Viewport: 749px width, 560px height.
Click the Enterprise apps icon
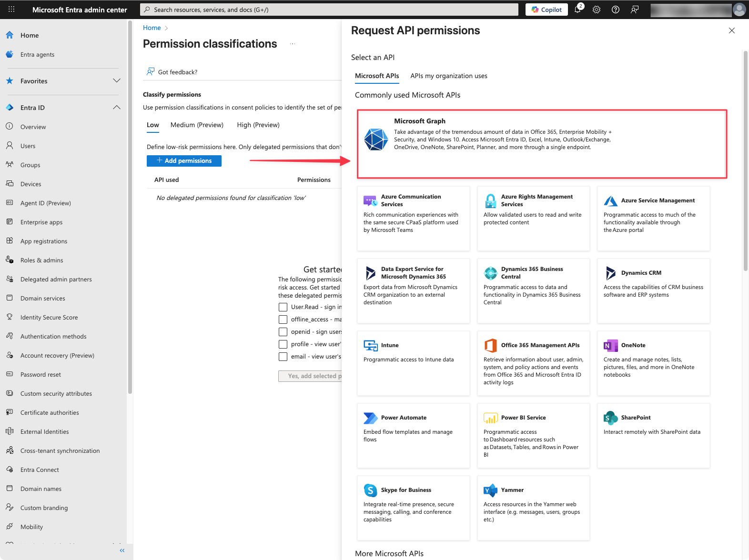10,222
